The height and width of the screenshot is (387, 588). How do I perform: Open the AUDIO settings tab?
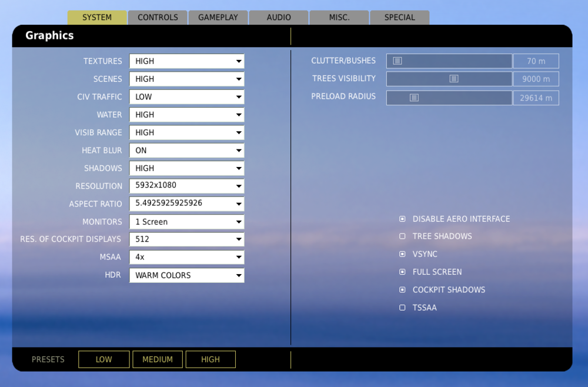tap(279, 17)
